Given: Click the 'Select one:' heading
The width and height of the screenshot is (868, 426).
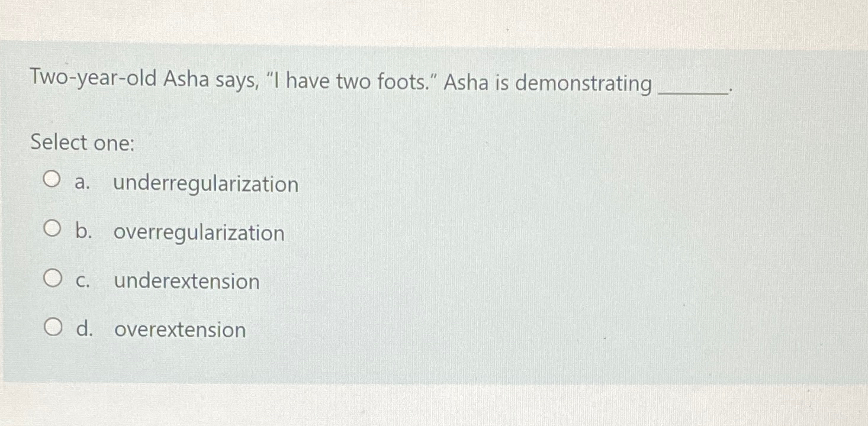Looking at the screenshot, I should click(83, 143).
